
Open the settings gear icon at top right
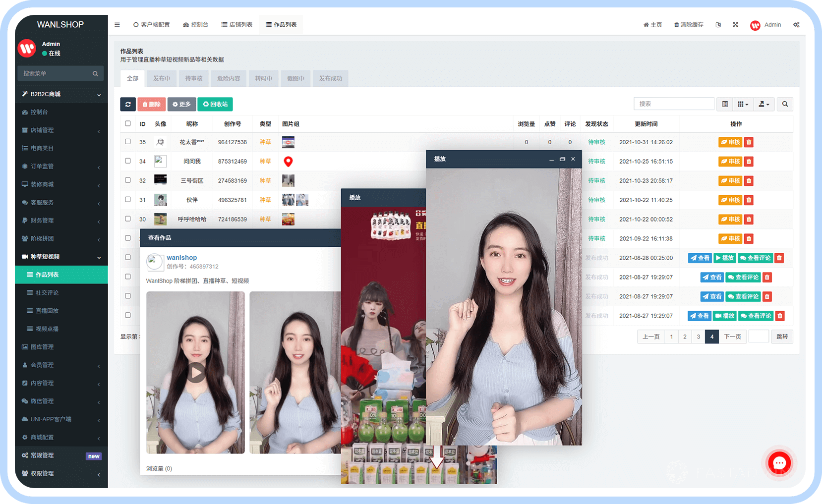[797, 24]
